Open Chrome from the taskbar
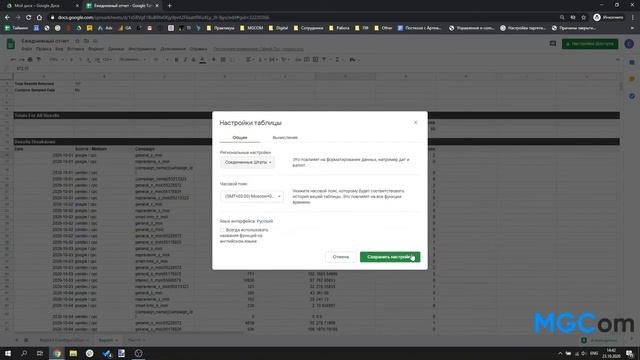This screenshot has width=640, height=360. [x=57, y=353]
